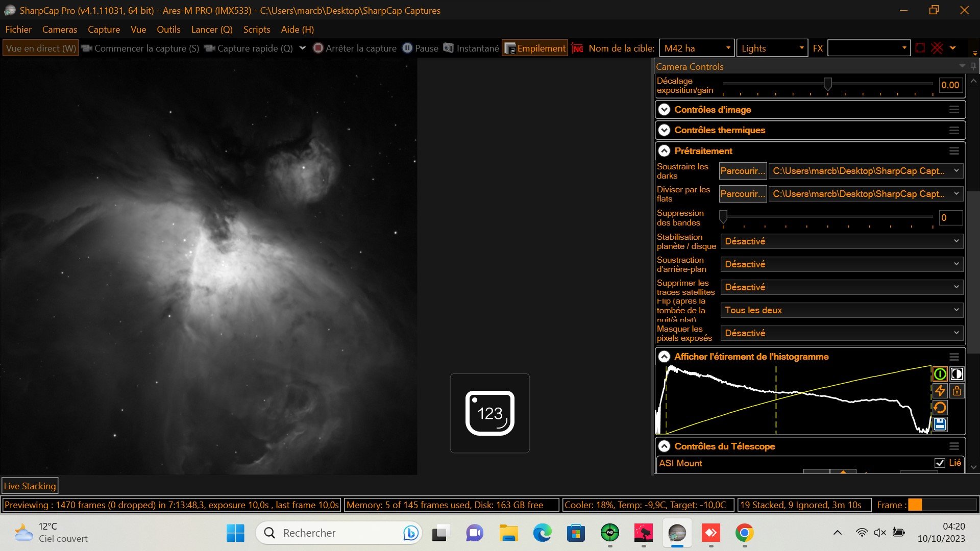Take an Instantané snapshot
This screenshot has height=551, width=980.
pyautogui.click(x=471, y=48)
